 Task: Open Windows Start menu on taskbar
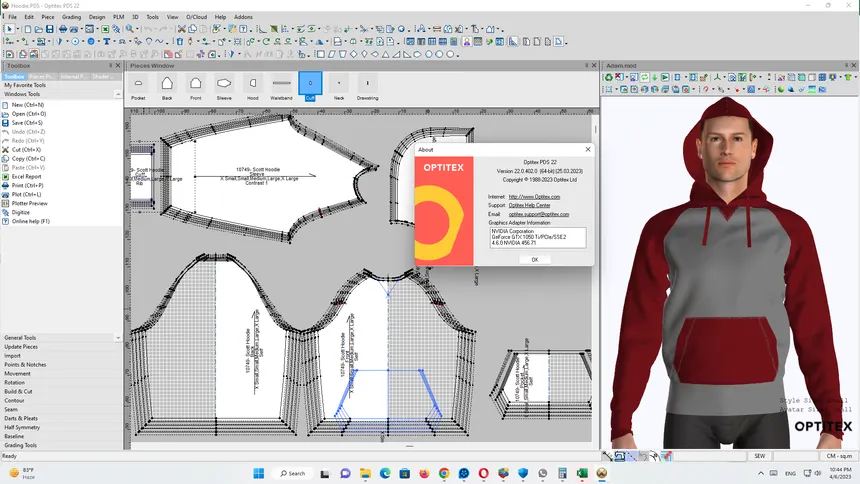point(259,473)
